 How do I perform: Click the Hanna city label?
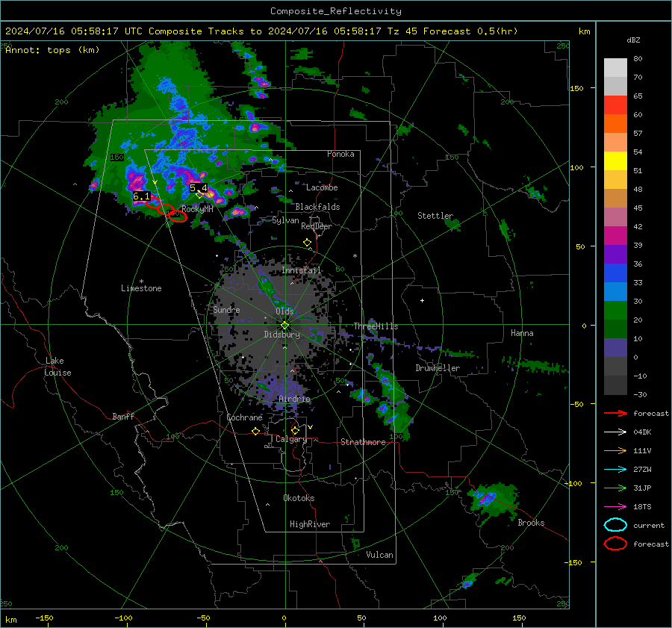click(522, 333)
